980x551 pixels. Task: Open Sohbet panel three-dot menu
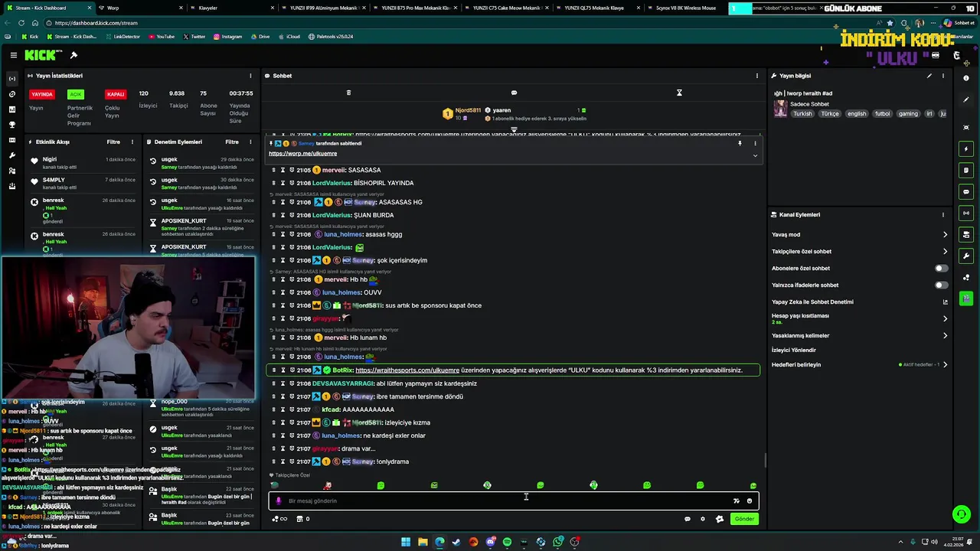point(757,76)
